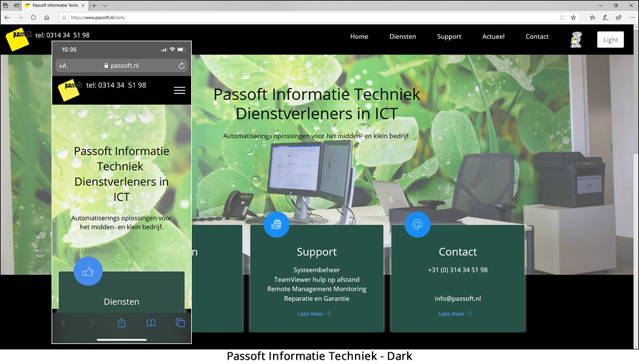
Task: Open a new tab with plus button
Action: (94, 5)
